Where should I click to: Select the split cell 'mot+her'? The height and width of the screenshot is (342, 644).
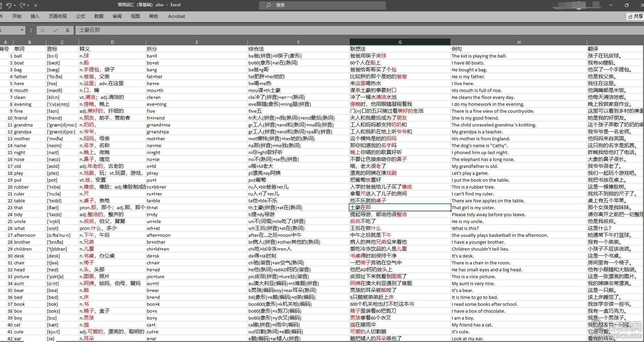click(197, 139)
